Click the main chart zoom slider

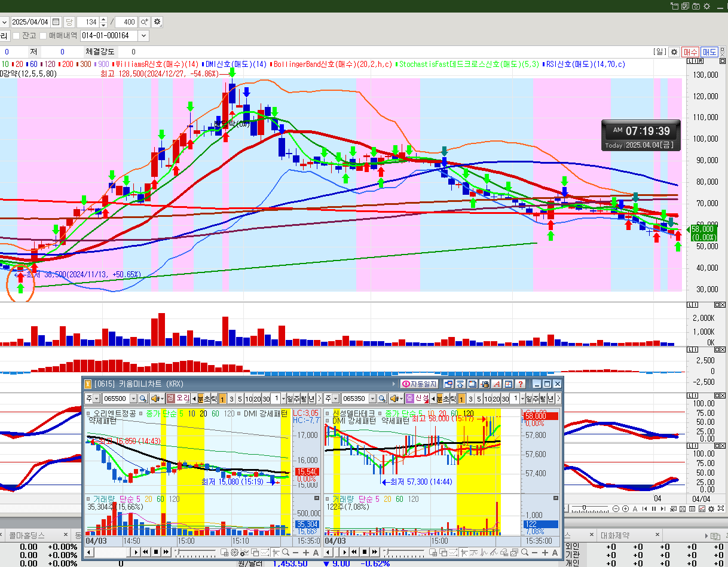coord(589,508)
